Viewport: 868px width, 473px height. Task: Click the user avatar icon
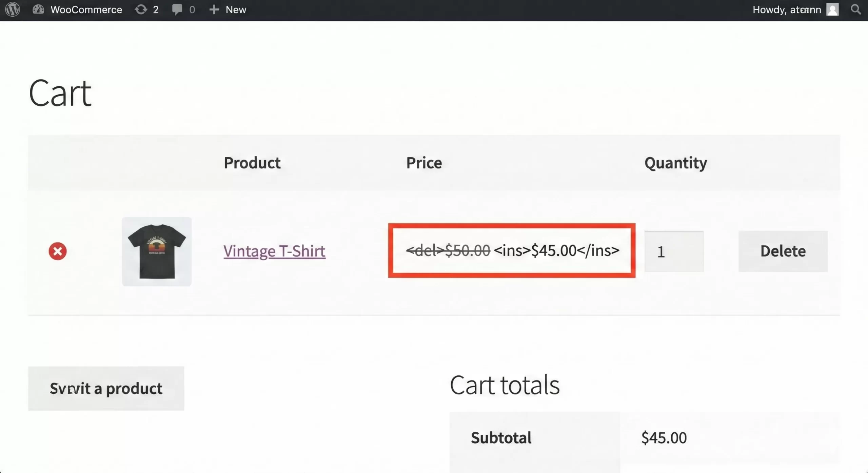tap(832, 9)
